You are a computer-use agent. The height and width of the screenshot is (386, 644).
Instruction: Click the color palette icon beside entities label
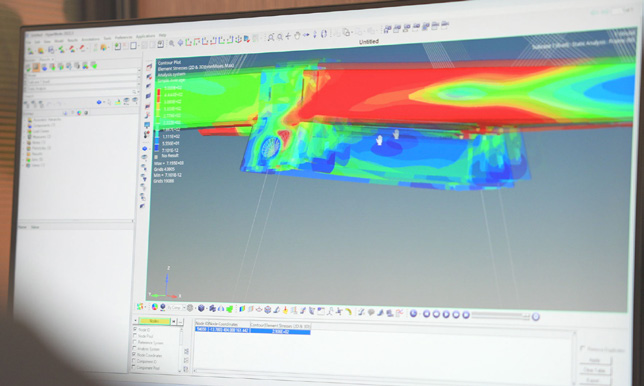point(79,113)
